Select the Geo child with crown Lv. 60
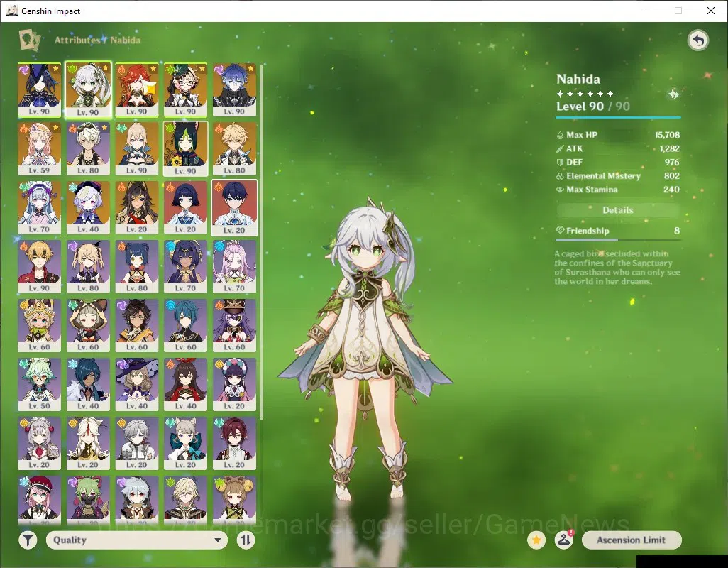 click(x=40, y=326)
